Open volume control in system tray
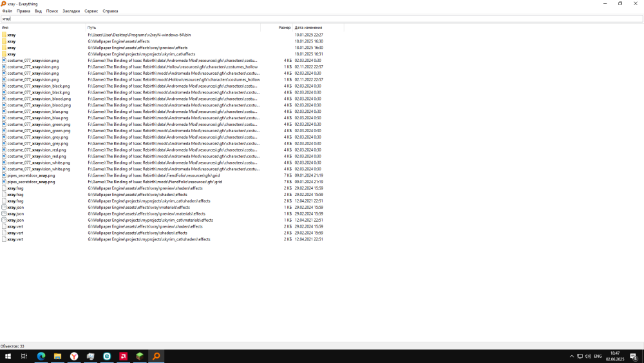 (x=588, y=357)
